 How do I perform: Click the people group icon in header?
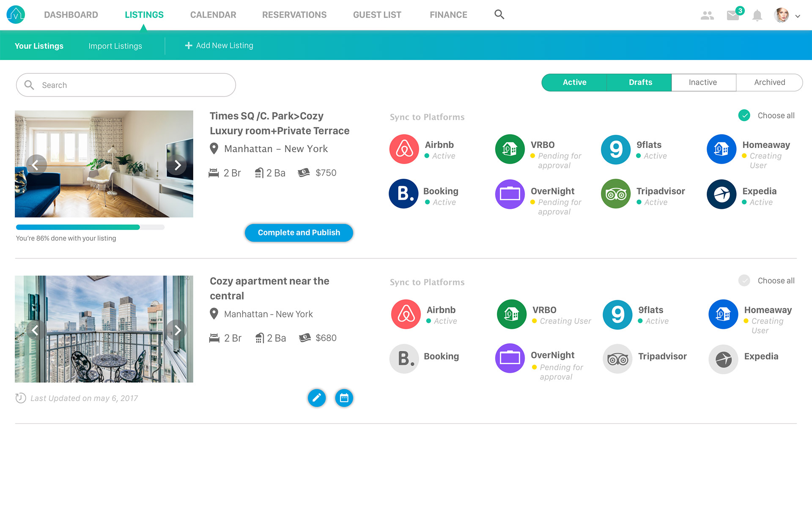click(x=707, y=16)
